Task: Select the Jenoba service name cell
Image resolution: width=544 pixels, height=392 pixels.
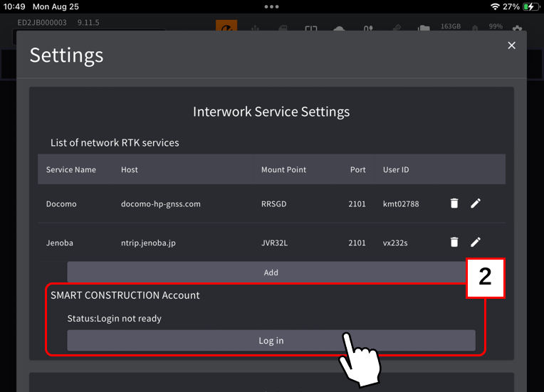Action: [59, 243]
